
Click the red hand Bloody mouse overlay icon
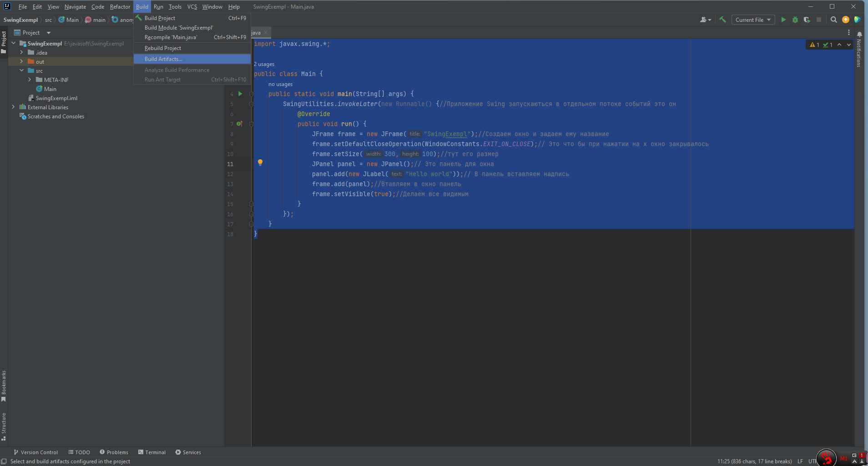tap(827, 457)
